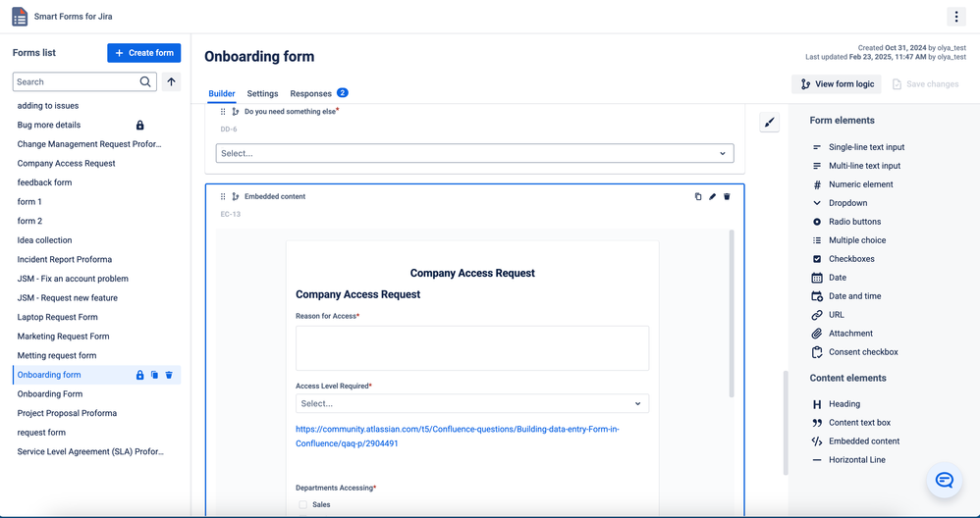980x518 pixels.
Task: Open the Idea collection form
Action: [44, 240]
